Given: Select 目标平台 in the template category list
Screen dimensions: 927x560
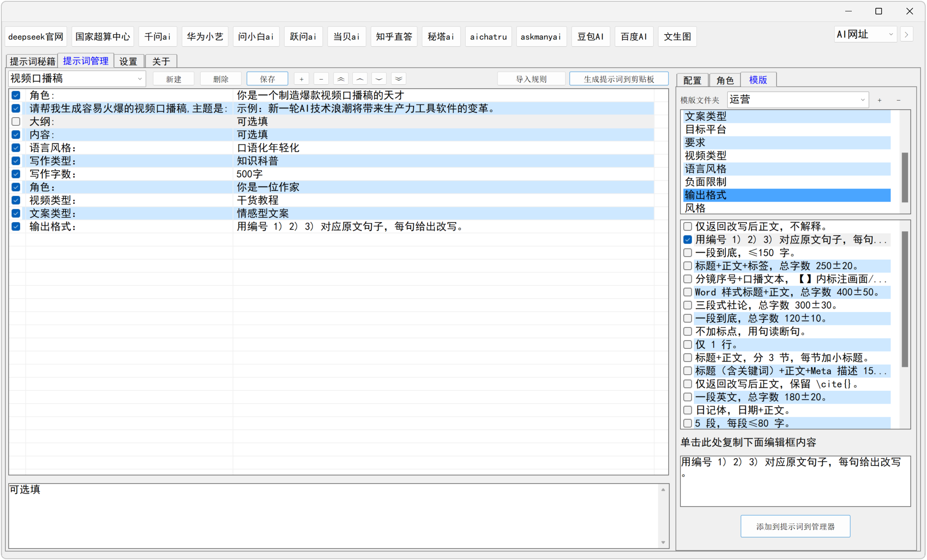Looking at the screenshot, I should click(x=787, y=129).
